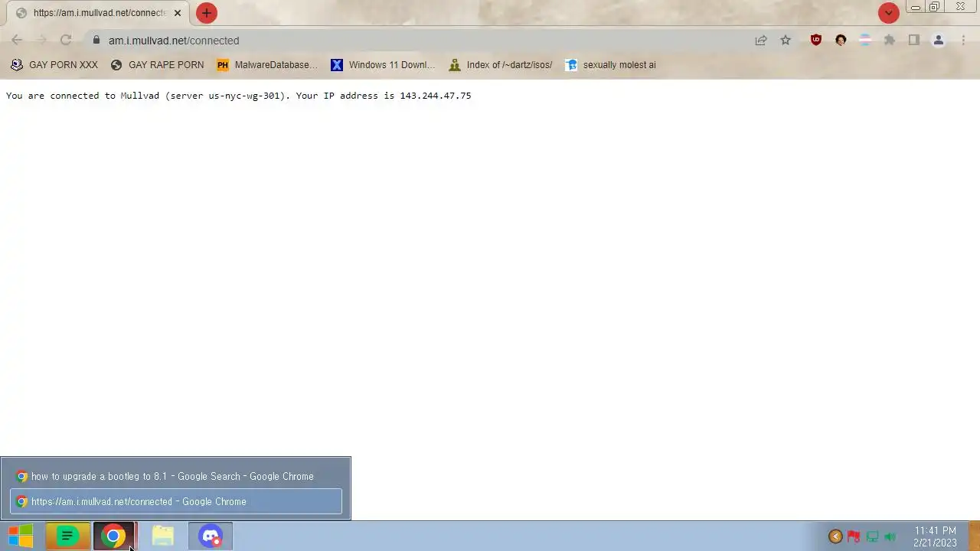Open the Windows Start menu
This screenshot has width=980, height=551.
click(x=21, y=536)
